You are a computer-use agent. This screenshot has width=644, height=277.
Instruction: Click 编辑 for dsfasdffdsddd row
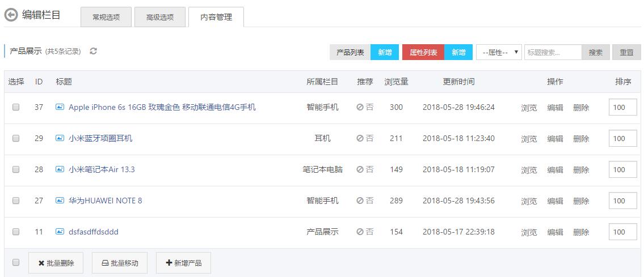pos(555,232)
